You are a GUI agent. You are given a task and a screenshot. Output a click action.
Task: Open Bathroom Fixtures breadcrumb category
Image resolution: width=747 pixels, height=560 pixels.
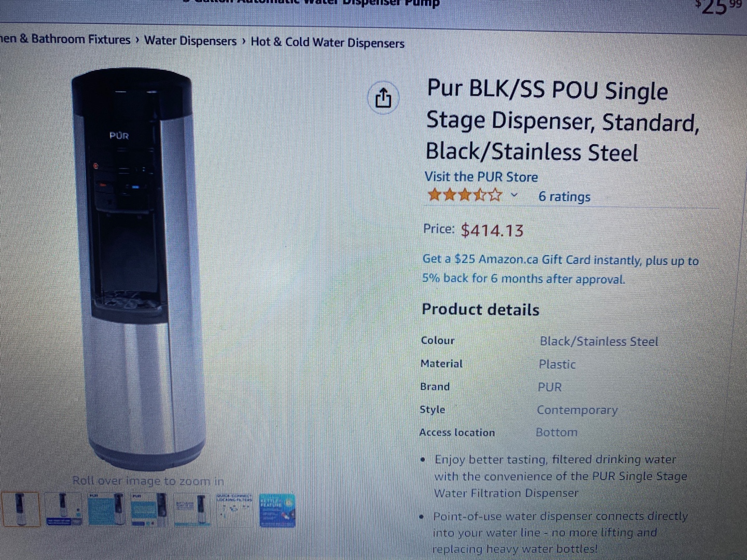[65, 39]
